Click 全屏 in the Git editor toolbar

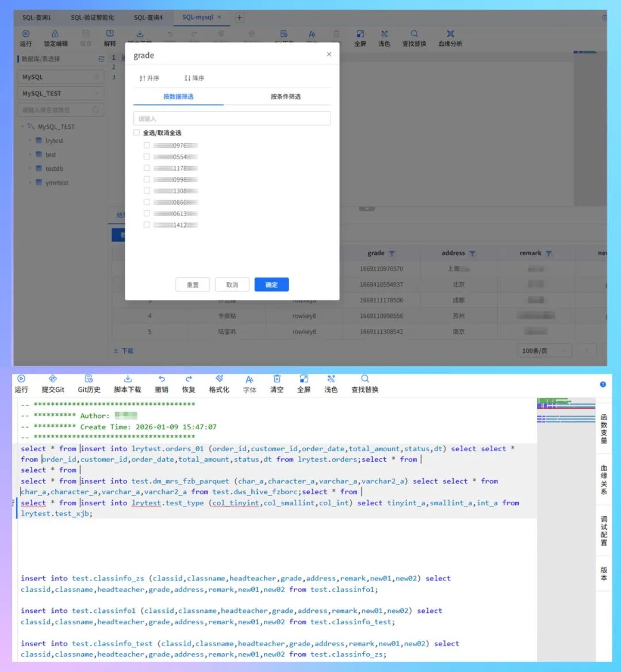[x=304, y=383]
